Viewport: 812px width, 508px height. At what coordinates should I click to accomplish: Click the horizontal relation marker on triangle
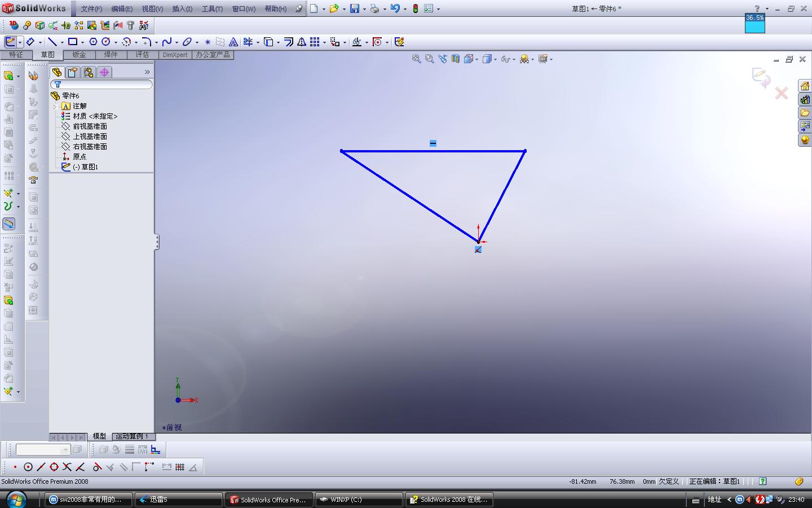click(433, 143)
